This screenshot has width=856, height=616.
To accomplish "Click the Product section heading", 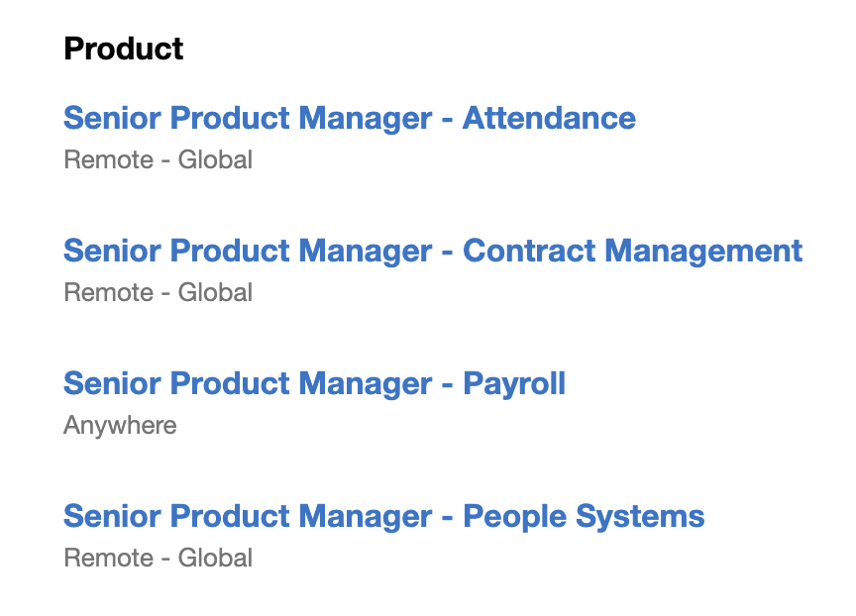I will click(124, 49).
